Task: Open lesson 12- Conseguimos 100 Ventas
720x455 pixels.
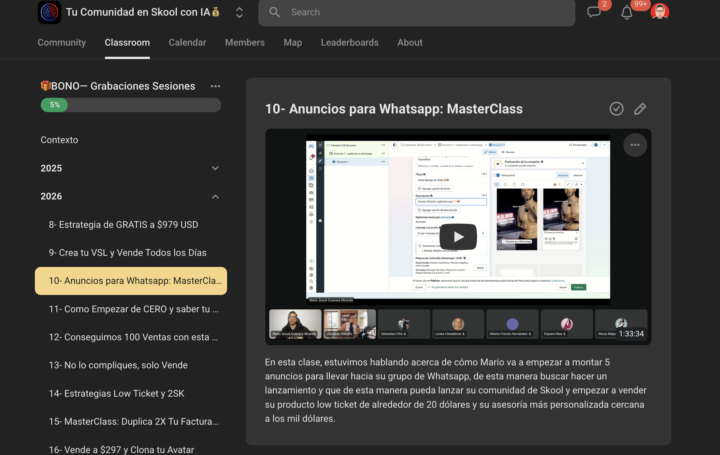Action: [133, 337]
